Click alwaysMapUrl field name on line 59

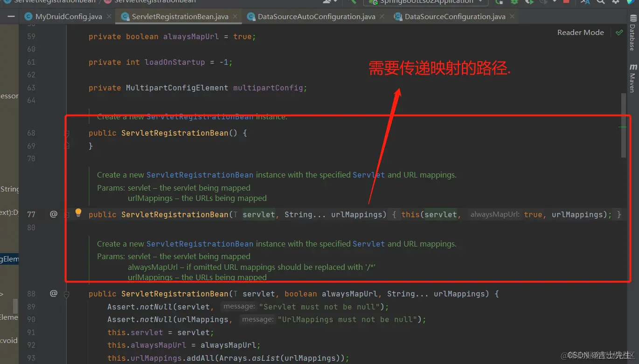(191, 36)
